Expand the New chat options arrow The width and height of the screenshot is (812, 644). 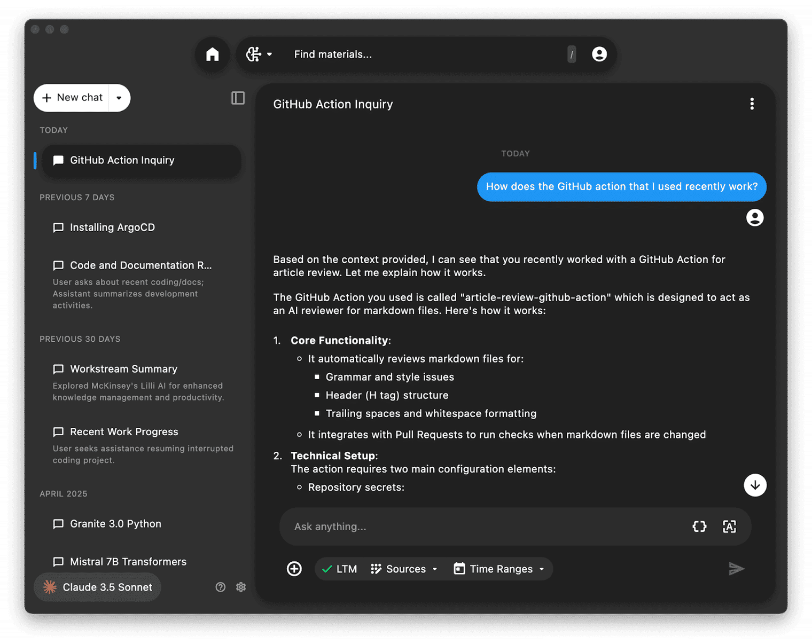119,98
